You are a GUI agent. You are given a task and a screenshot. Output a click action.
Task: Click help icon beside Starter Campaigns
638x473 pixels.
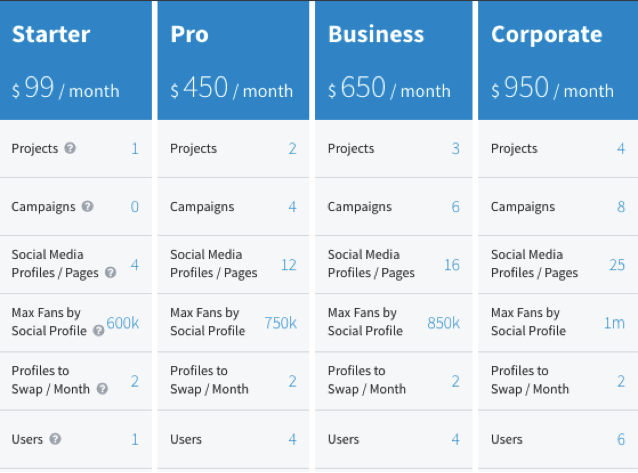click(x=87, y=207)
